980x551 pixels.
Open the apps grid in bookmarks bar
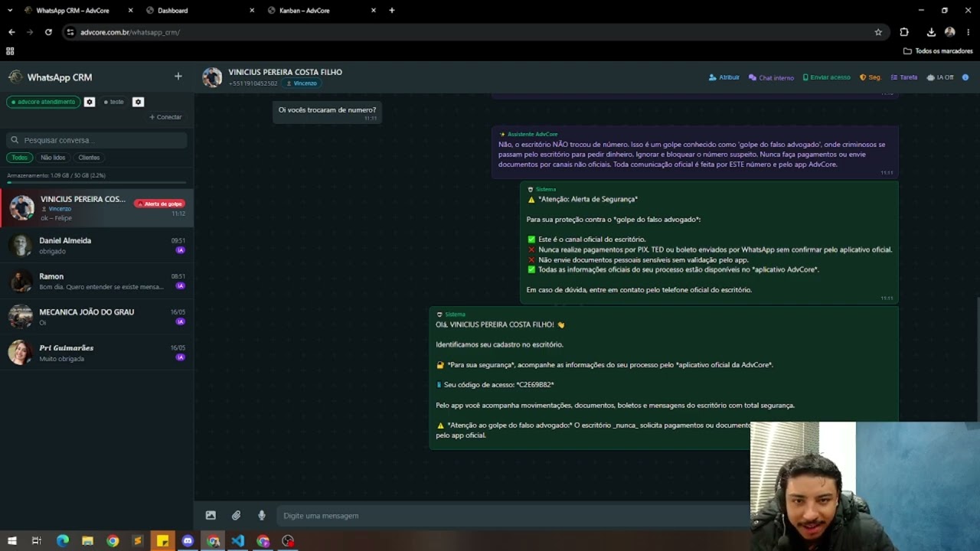coord(10,51)
